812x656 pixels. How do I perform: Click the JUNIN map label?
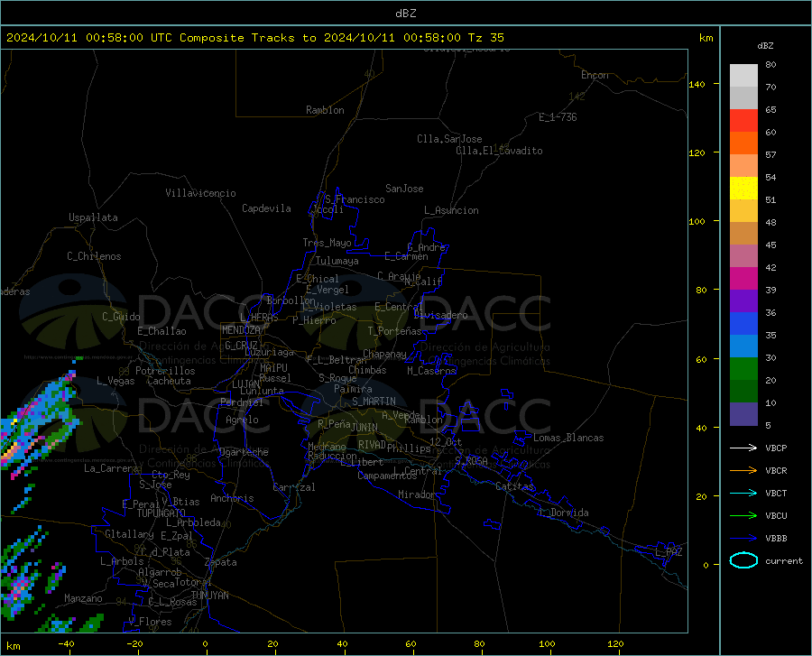click(364, 428)
